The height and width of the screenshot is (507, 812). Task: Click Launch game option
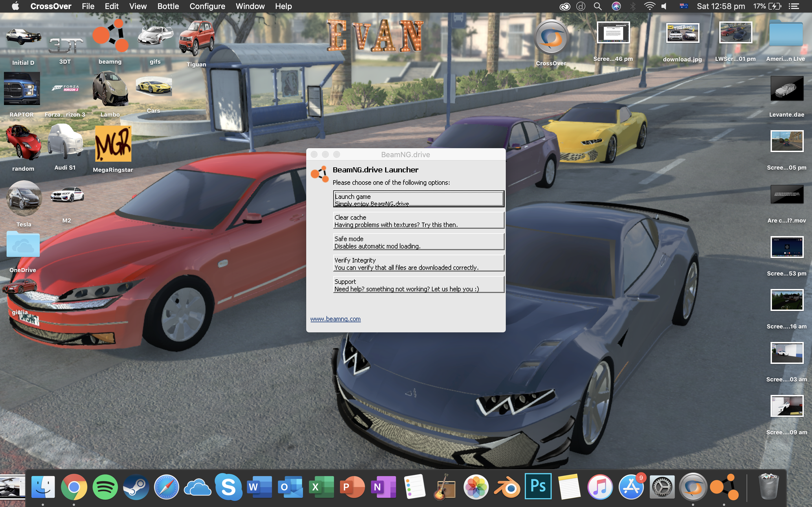pos(418,199)
